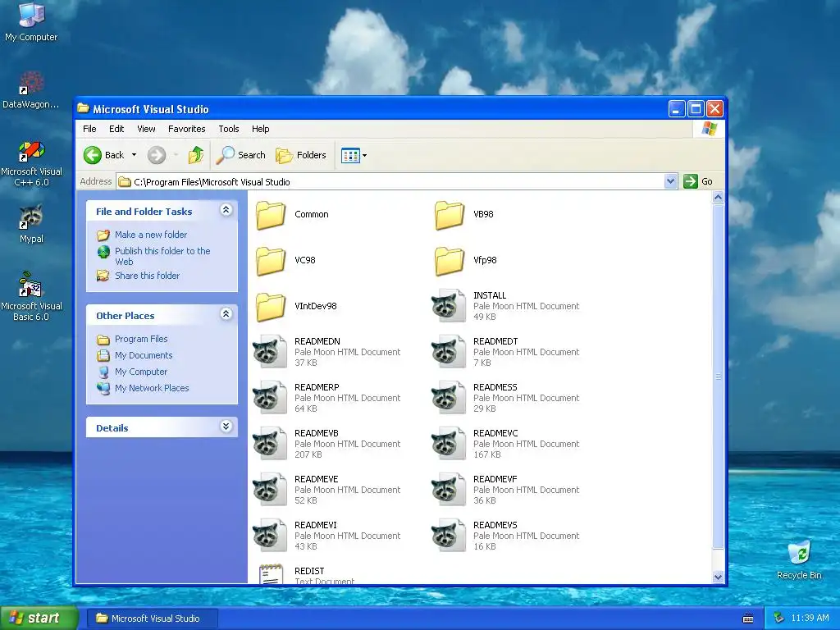Open the Back history dropdown arrow
Image resolution: width=840 pixels, height=630 pixels.
pos(134,155)
